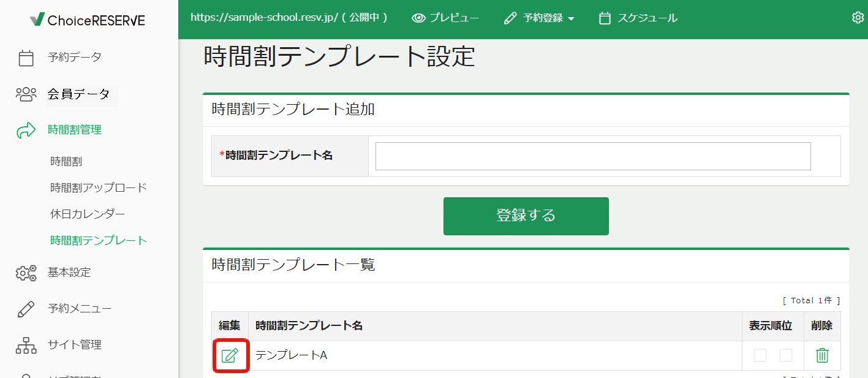
Task: Click the 削除 column header
Action: 822,326
